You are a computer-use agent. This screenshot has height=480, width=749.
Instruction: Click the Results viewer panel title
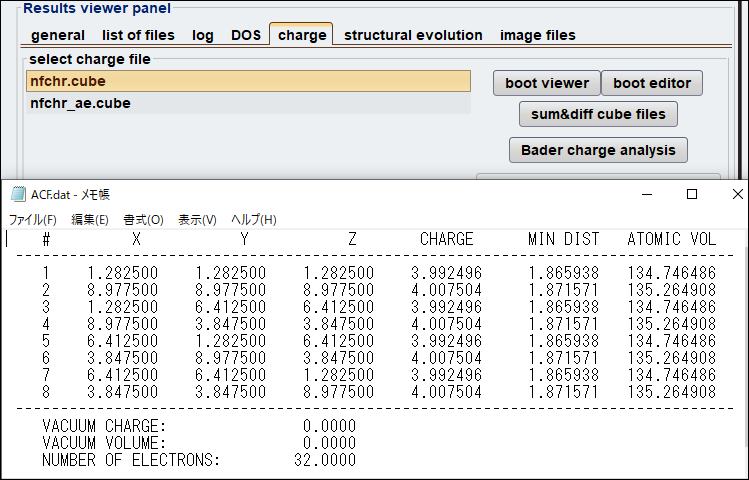(x=97, y=8)
